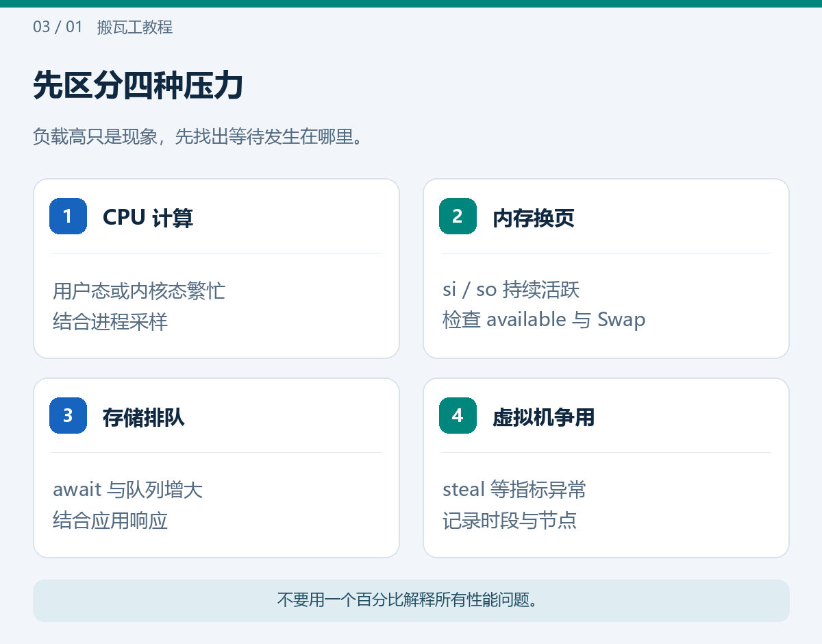
Task: Select the '内存换页' card heading
Action: [534, 218]
